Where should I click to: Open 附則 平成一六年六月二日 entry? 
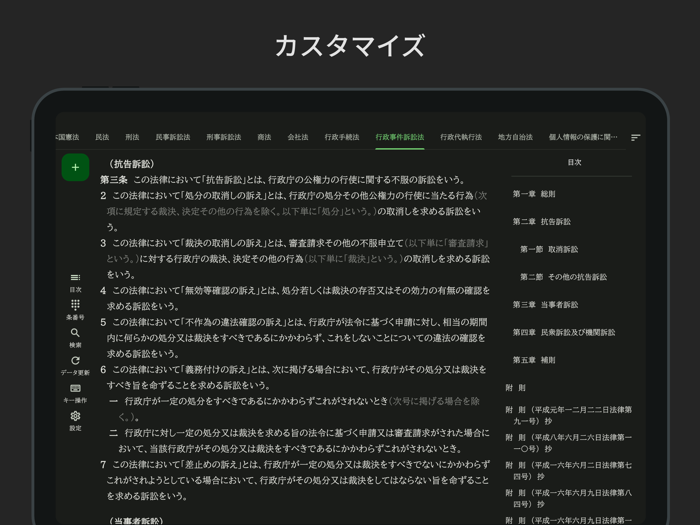pos(568,471)
